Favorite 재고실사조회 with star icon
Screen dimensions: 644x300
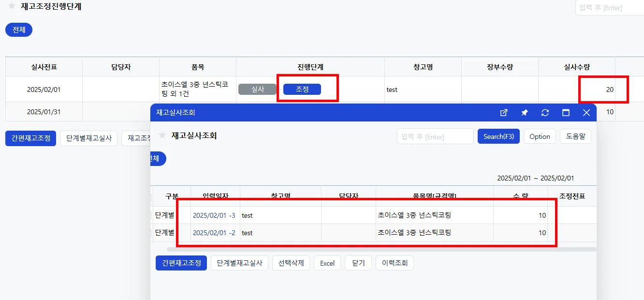(x=162, y=135)
